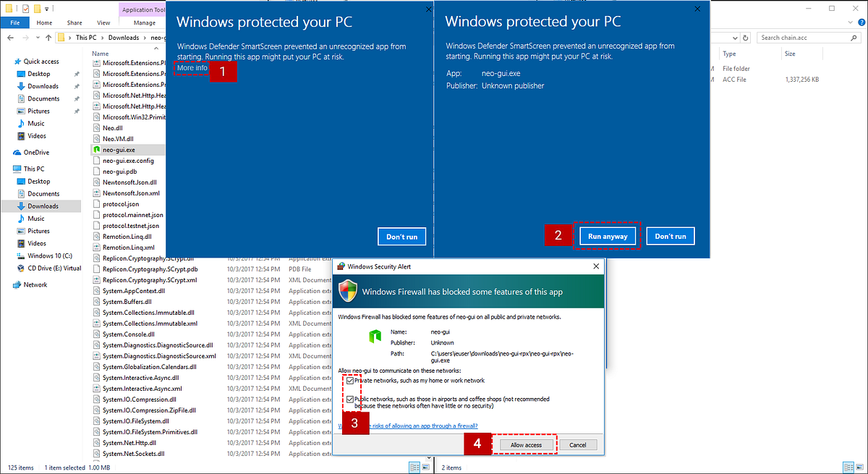Open Windows 10 (C:) drive
The image size is (868, 474).
click(49, 255)
